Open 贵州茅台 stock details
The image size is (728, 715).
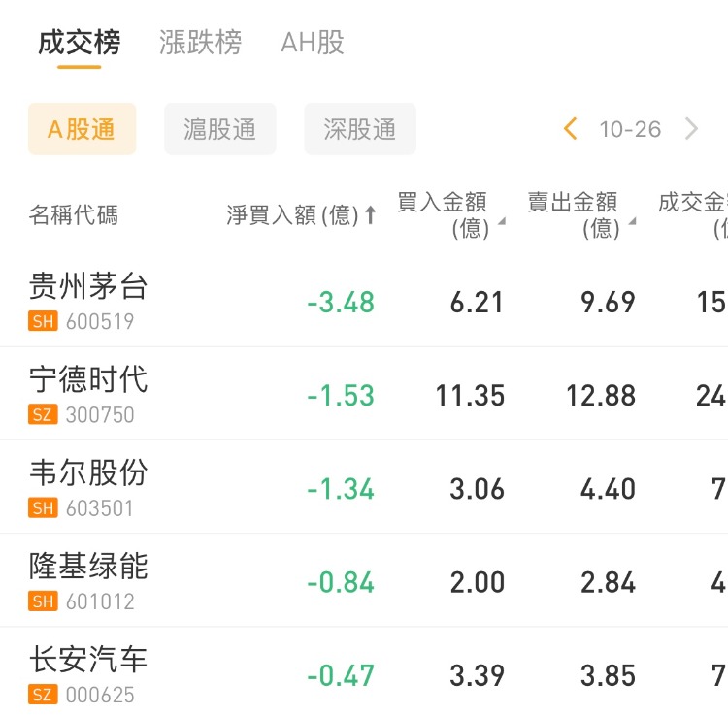point(88,286)
